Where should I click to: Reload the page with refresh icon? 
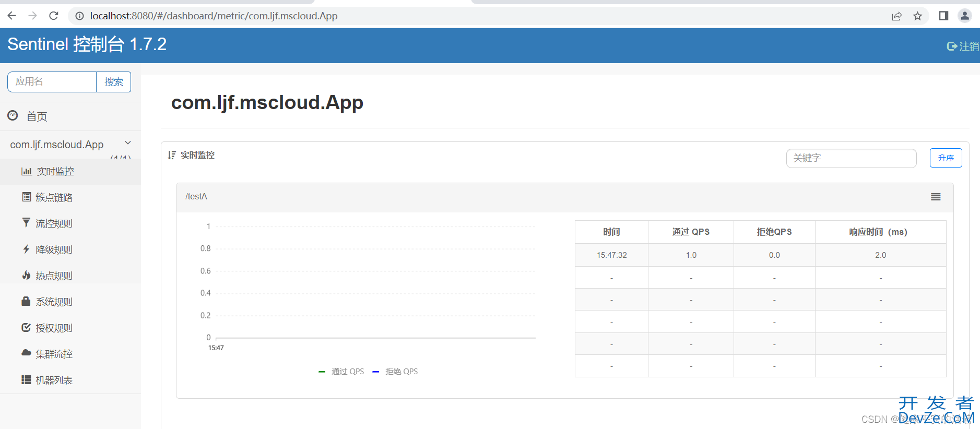point(53,16)
